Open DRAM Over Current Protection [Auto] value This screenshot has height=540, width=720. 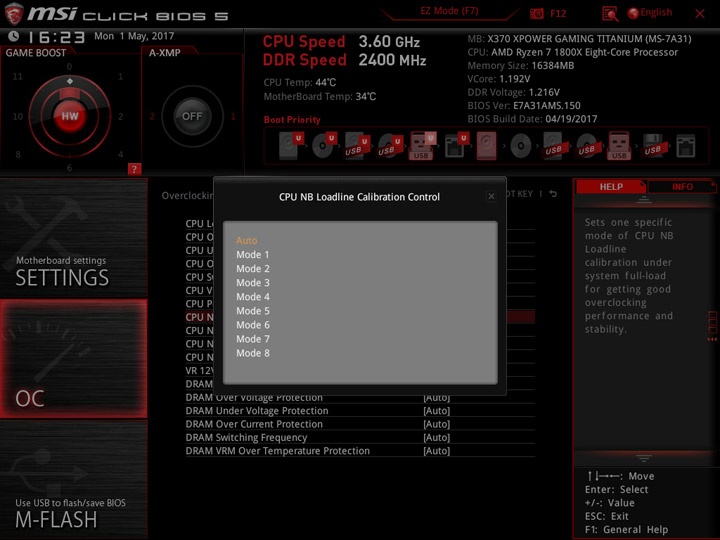(436, 424)
